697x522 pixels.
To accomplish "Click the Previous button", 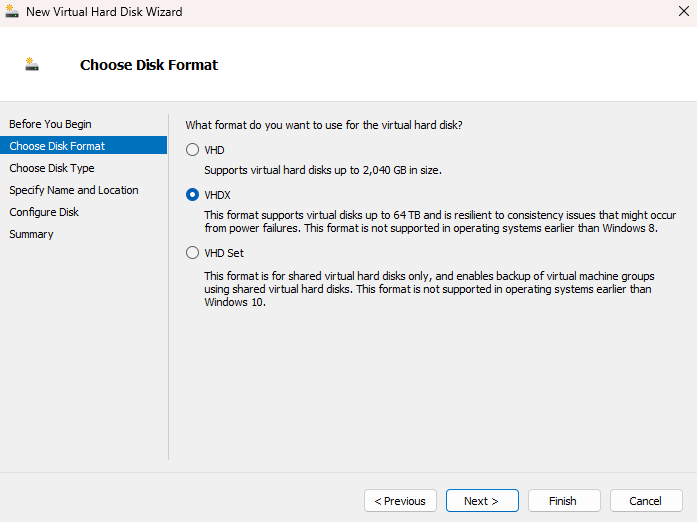I will [400, 501].
